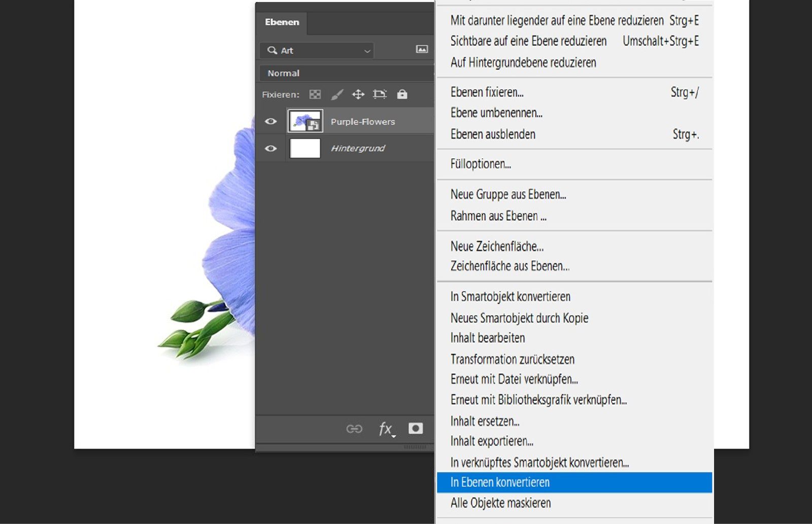Choose Rahmen aus Ebenen
The width and height of the screenshot is (812, 524).
[x=574, y=216]
